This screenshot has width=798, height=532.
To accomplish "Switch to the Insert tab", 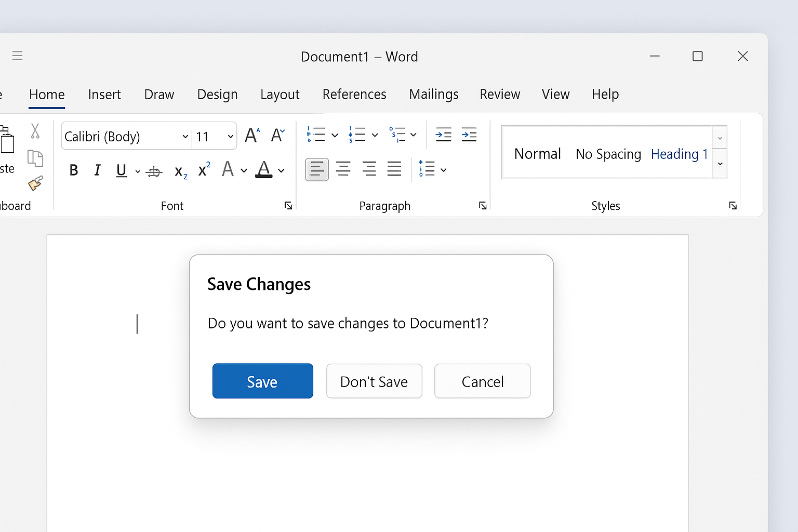I will tap(104, 95).
